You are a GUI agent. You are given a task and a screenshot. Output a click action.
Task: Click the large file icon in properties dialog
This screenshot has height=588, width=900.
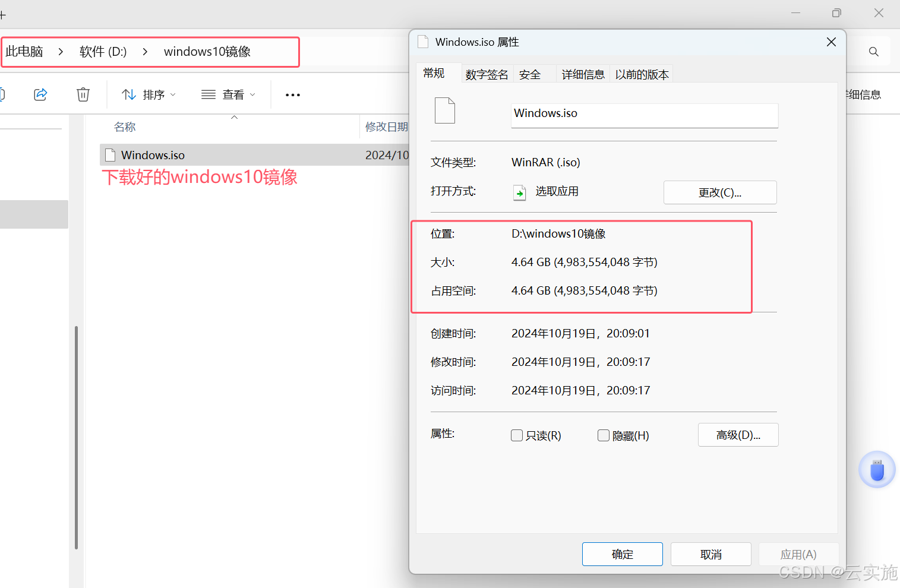point(445,110)
